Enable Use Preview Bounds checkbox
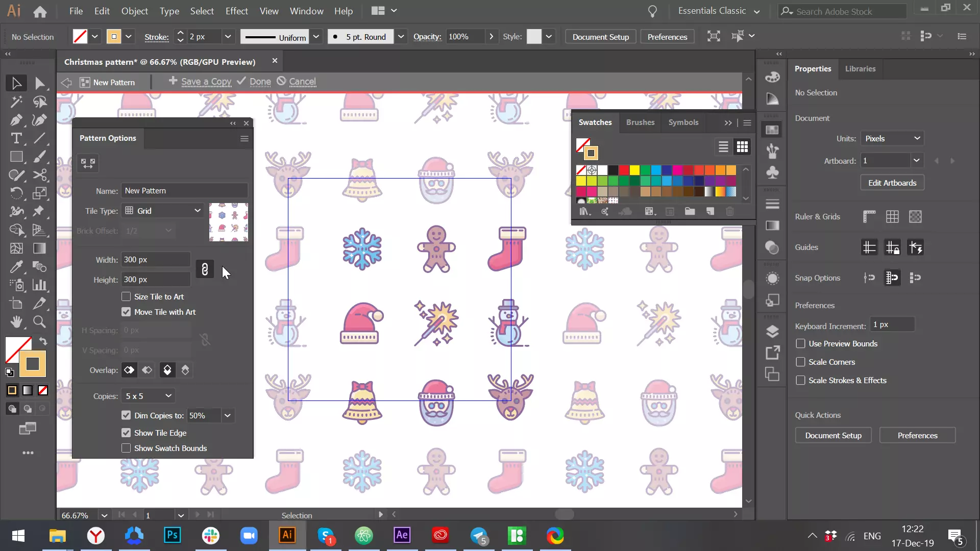980x551 pixels. [801, 344]
